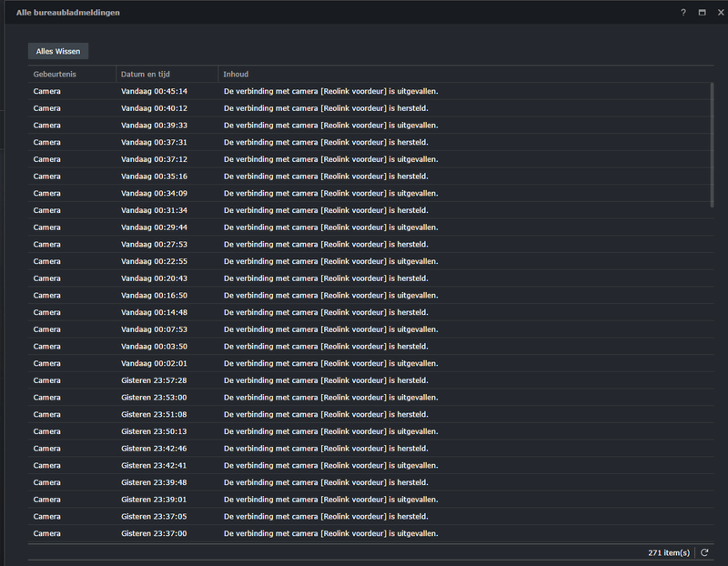Select the Gisteren 23:37:00 last row
The image size is (728, 566).
tap(364, 533)
